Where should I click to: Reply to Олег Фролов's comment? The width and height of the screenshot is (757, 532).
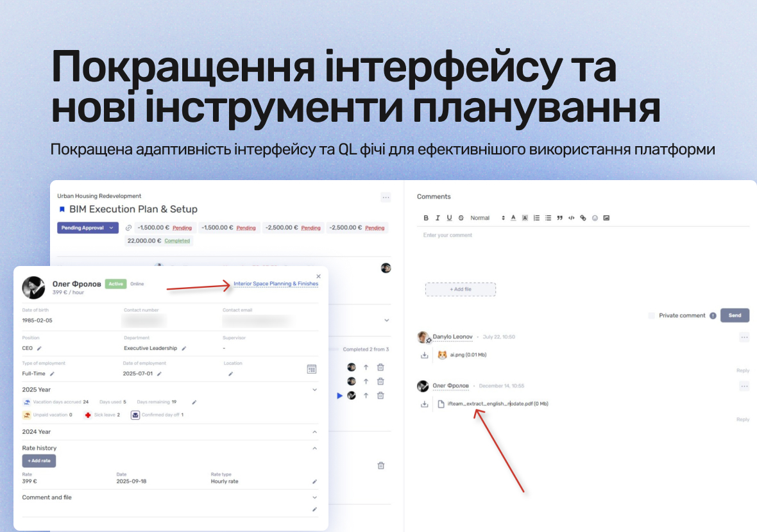742,420
